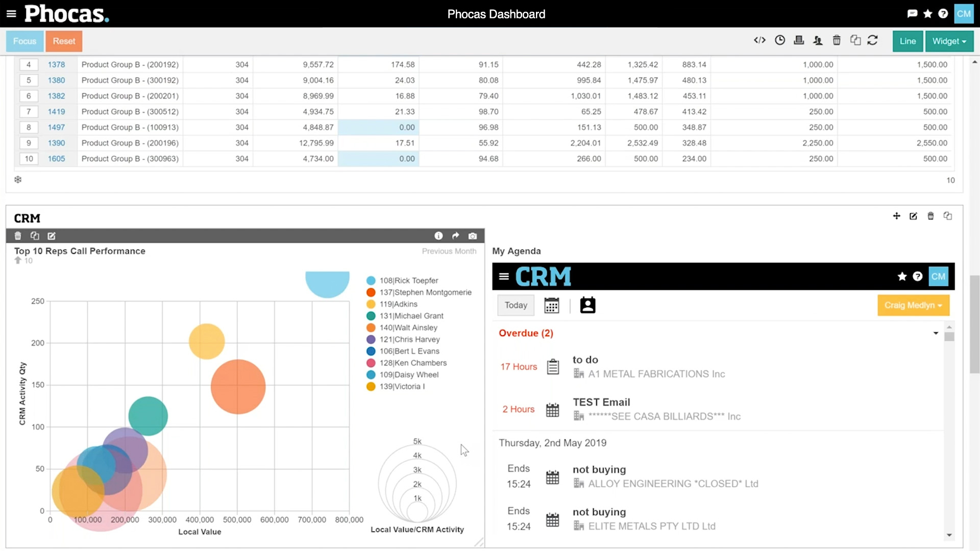Viewport: 980px width, 551px height.
Task: Open product link 1497 in the table
Action: pos(56,128)
